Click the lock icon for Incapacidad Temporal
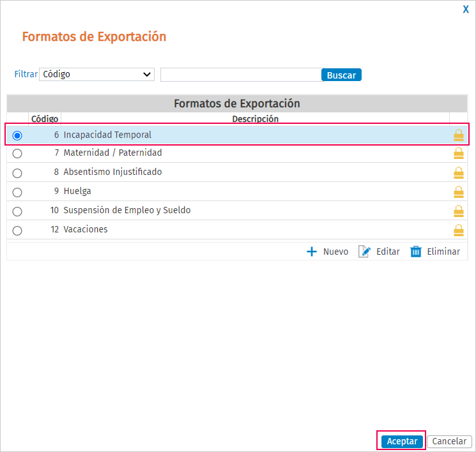 tap(458, 135)
